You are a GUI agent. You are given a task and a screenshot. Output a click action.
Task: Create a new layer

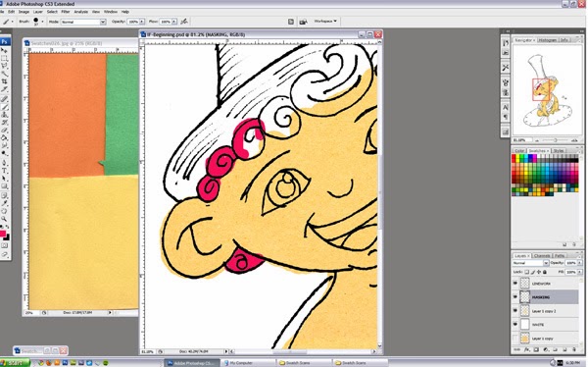coord(564,349)
